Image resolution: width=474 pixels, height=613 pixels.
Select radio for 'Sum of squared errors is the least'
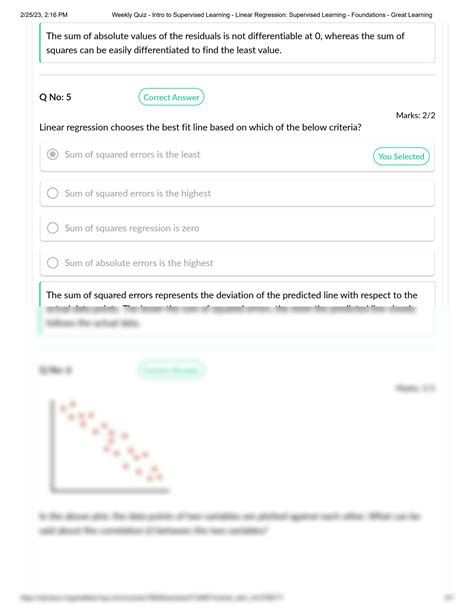[x=52, y=154]
